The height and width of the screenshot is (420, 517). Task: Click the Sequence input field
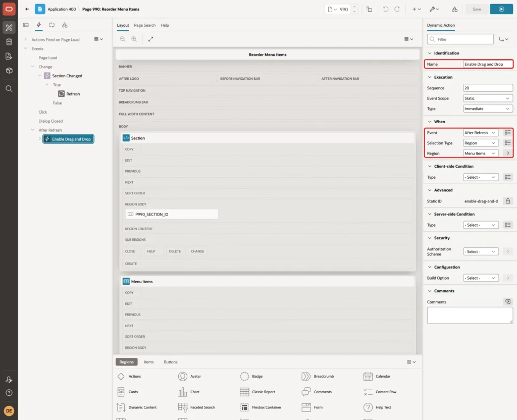pos(488,88)
